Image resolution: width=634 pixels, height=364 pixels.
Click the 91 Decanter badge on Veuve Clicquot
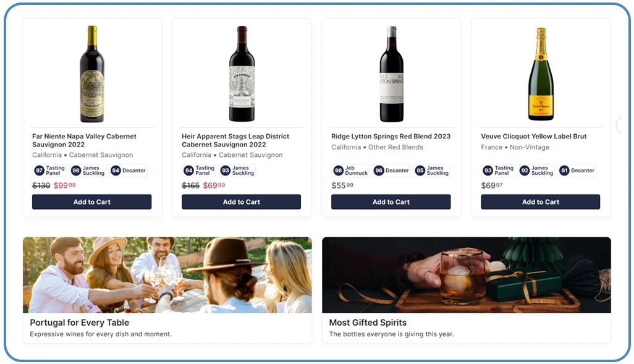pos(577,171)
